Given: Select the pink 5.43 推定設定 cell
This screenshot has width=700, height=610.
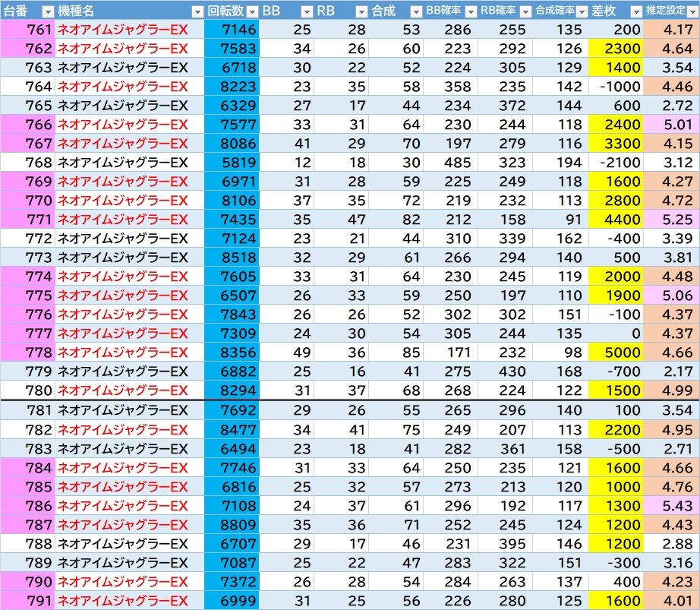Looking at the screenshot, I should coord(671,505).
